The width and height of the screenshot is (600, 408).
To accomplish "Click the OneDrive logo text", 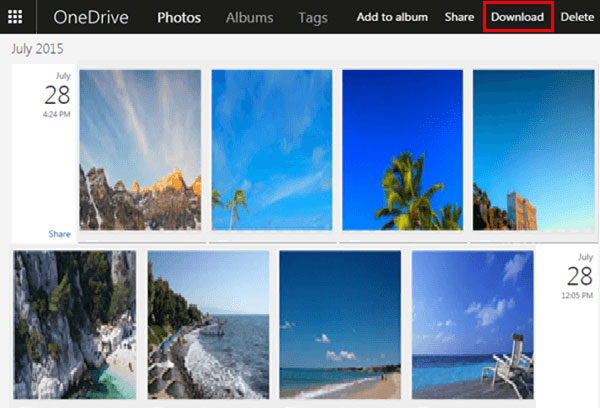I will (x=92, y=17).
